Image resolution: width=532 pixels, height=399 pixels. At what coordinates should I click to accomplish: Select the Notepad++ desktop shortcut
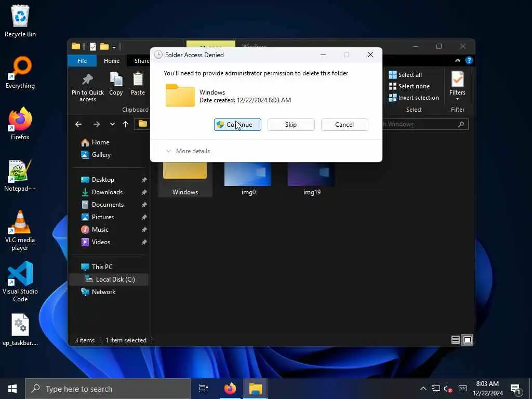20,176
